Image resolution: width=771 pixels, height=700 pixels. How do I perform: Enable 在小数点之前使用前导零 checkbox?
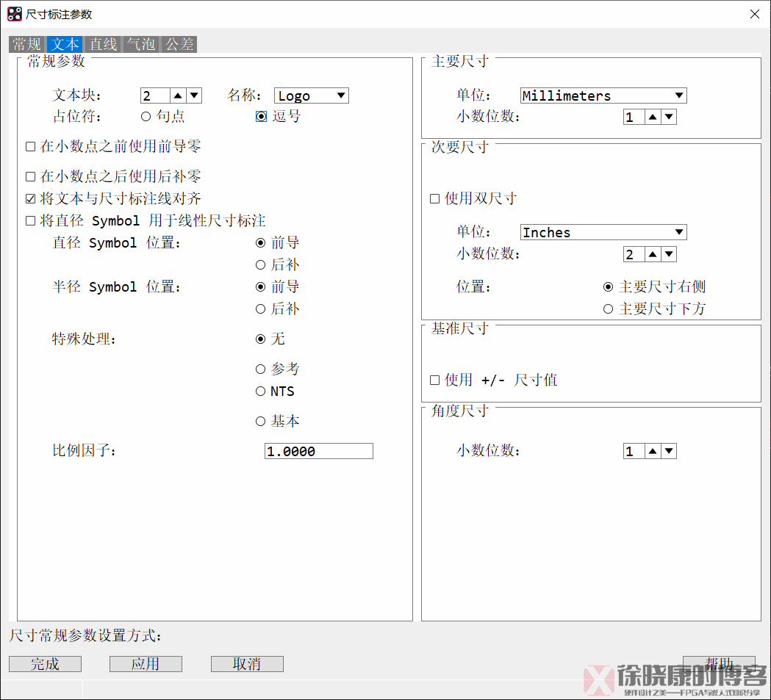[31, 147]
